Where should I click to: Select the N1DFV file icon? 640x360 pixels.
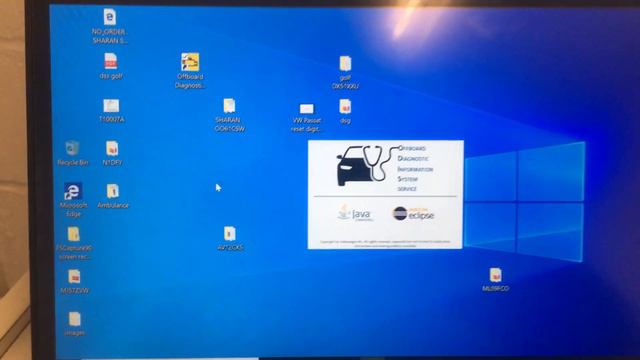112,149
